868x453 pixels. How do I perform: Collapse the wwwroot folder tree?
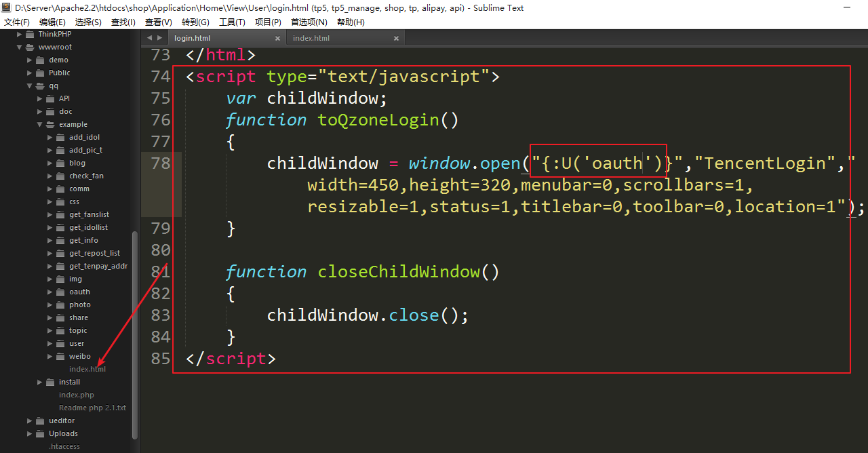pyautogui.click(x=20, y=47)
